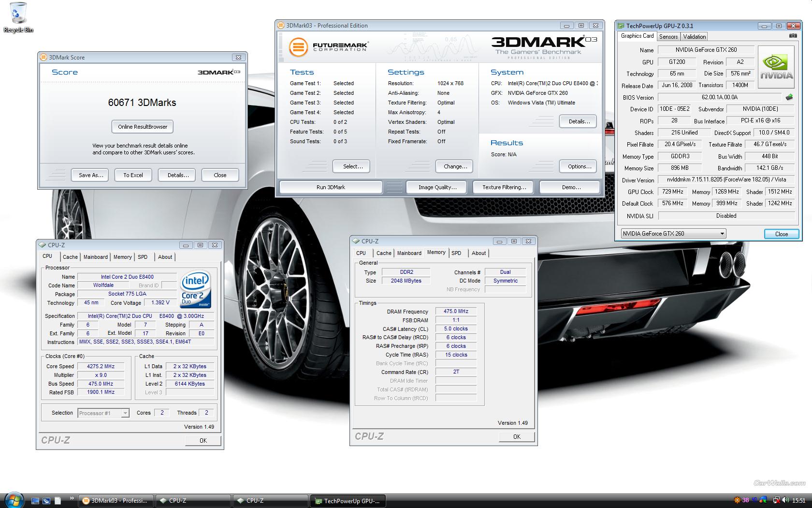Click the GPU-Z title bar app icon
Image resolution: width=812 pixels, height=508 pixels.
(x=621, y=26)
